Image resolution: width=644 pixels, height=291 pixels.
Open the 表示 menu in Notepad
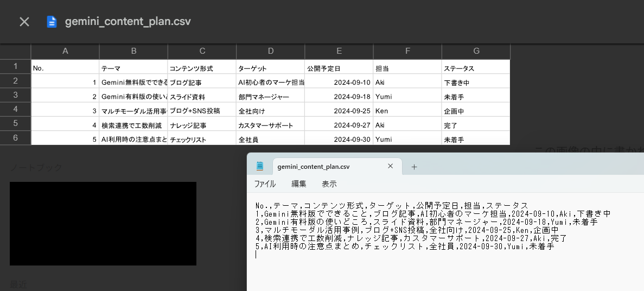[x=329, y=184]
